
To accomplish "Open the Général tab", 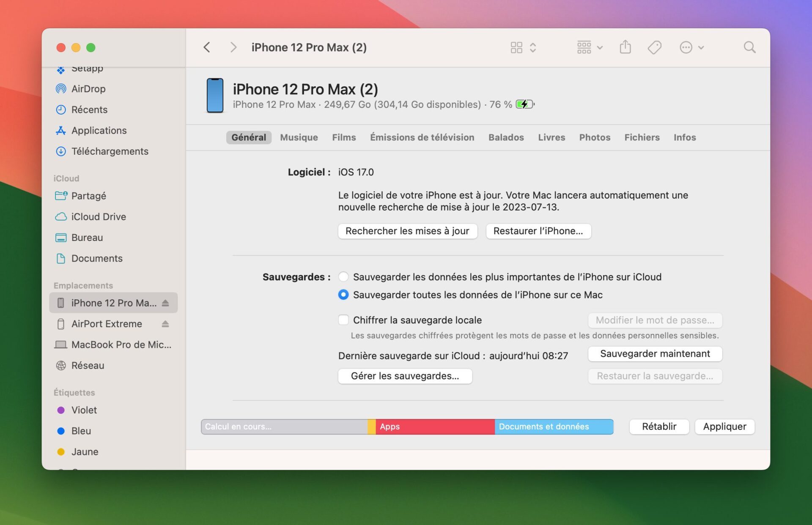I will tap(249, 137).
